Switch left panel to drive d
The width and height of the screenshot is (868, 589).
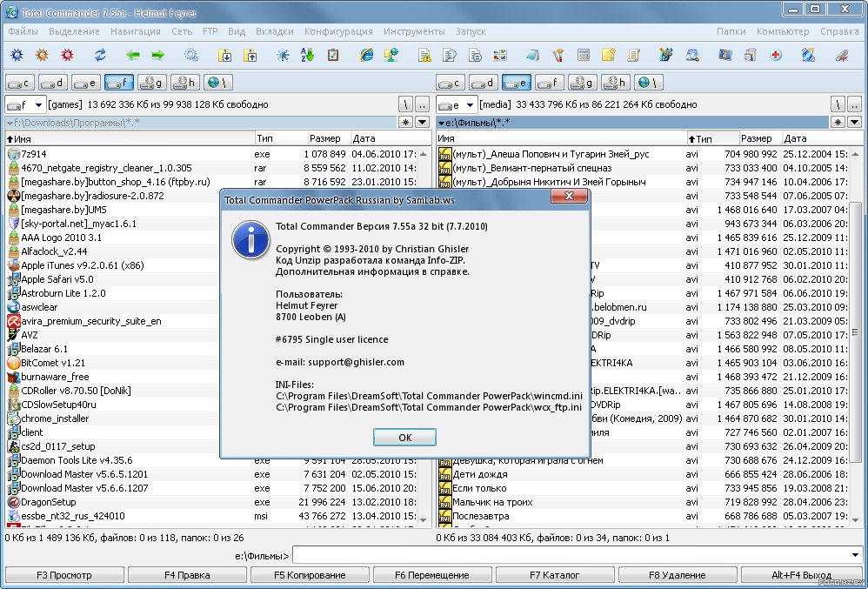point(53,83)
